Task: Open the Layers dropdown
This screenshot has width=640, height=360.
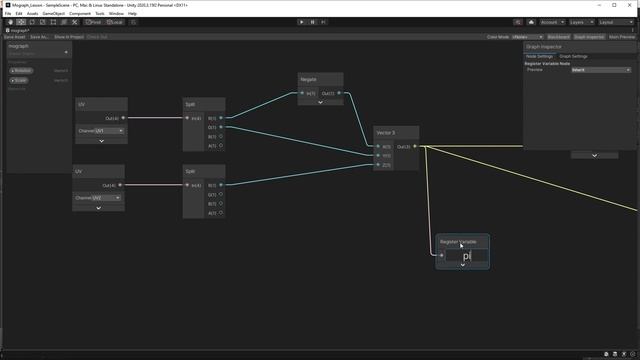Action: tap(582, 22)
